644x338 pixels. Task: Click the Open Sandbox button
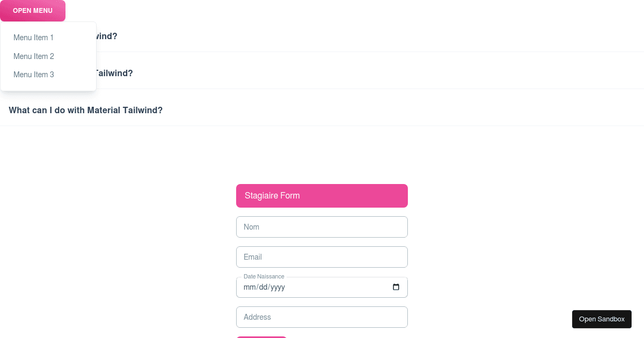tap(602, 319)
